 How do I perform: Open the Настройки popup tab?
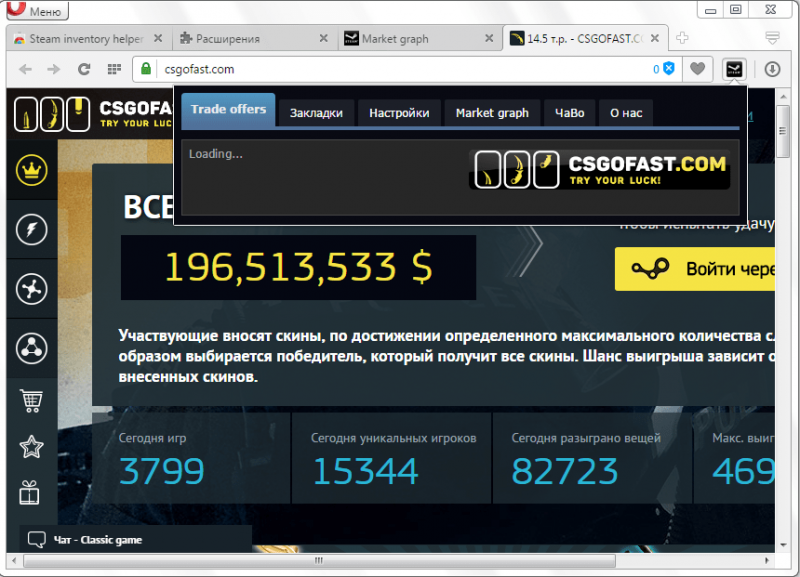pyautogui.click(x=399, y=113)
